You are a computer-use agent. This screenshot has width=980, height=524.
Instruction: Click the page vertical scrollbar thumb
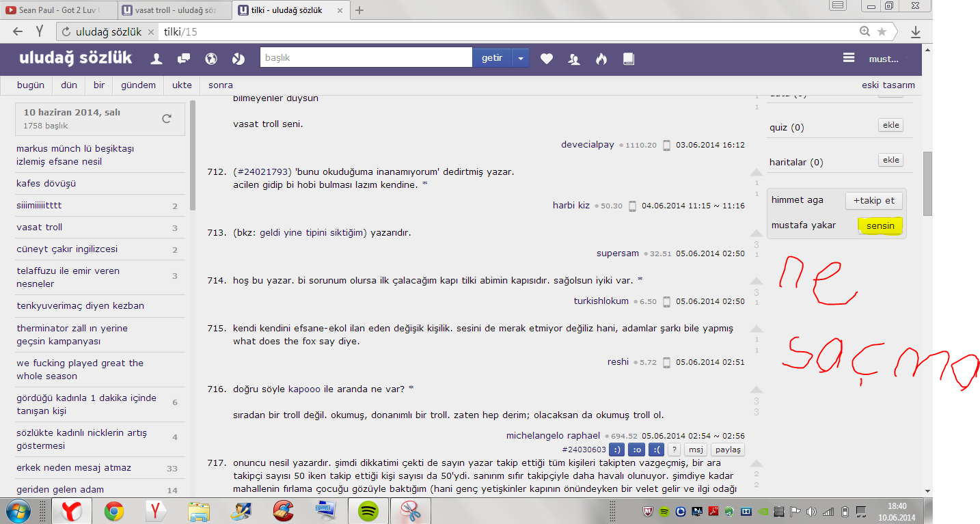(927, 183)
